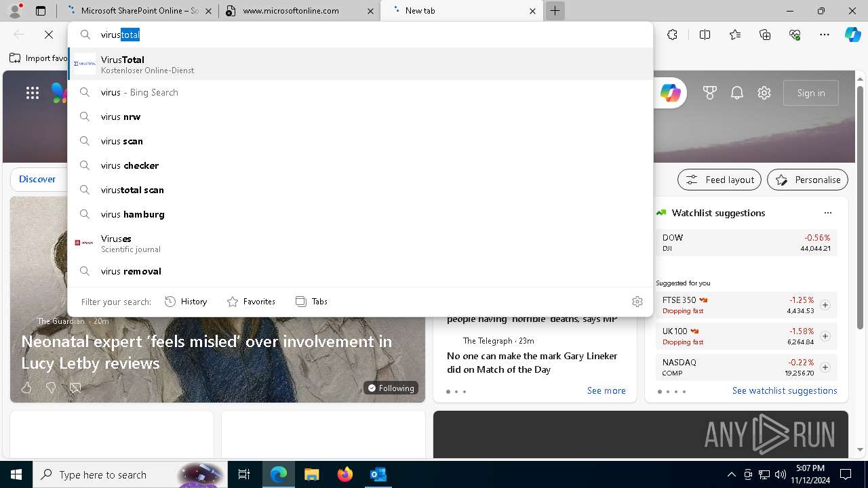Image resolution: width=868 pixels, height=488 pixels.
Task: Dislike the Guardian article with thumbs down
Action: (x=51, y=388)
